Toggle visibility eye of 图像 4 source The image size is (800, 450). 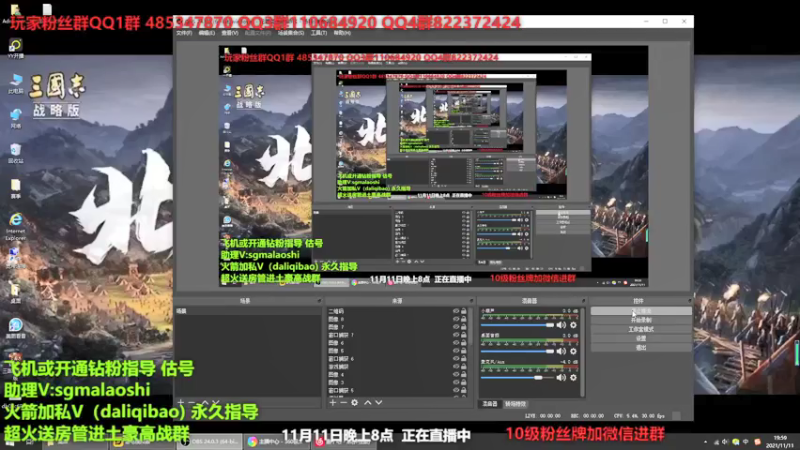[456, 374]
